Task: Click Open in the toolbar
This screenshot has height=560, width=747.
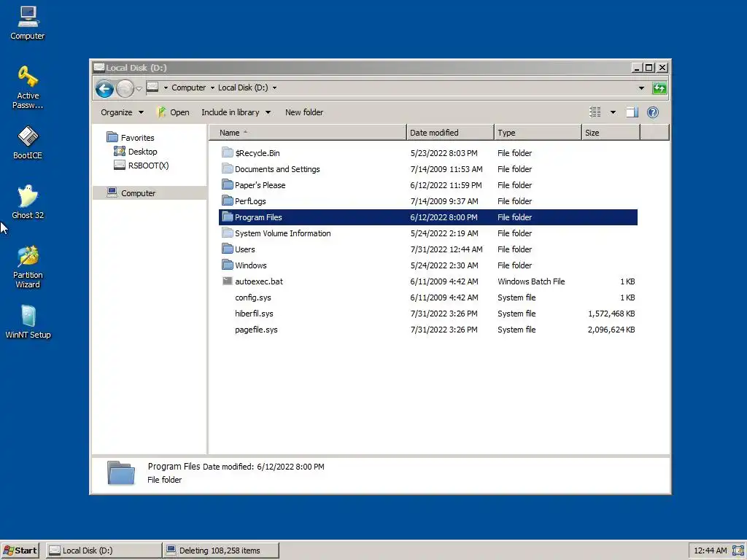Action: click(x=174, y=112)
